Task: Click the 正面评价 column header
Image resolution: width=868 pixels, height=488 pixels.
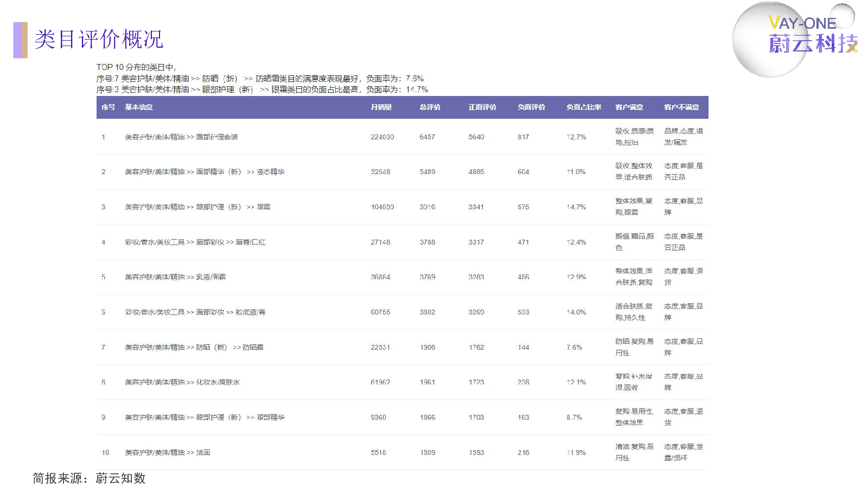Action: coord(482,107)
